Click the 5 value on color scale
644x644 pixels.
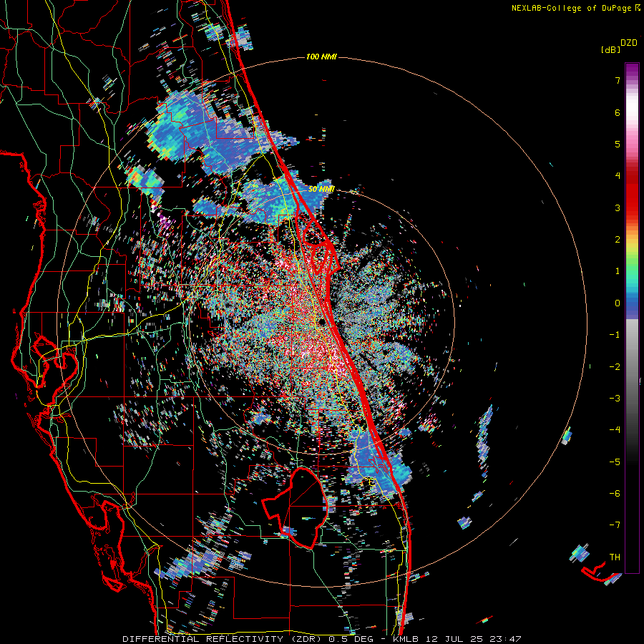618,144
